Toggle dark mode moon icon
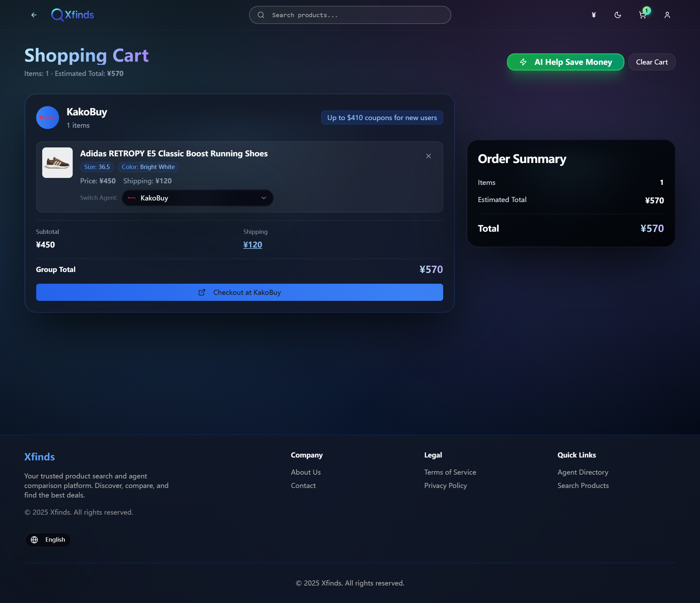This screenshot has height=603, width=700. click(x=618, y=15)
